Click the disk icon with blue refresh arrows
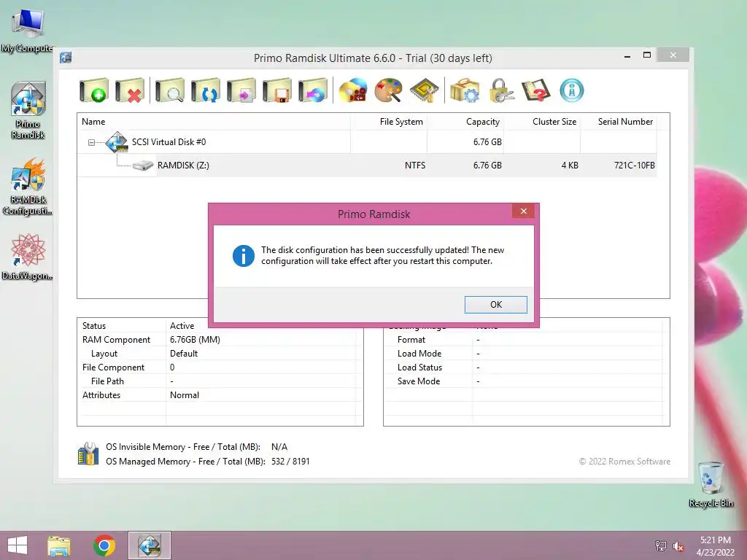Screen dimensions: 747x560 click(x=205, y=90)
